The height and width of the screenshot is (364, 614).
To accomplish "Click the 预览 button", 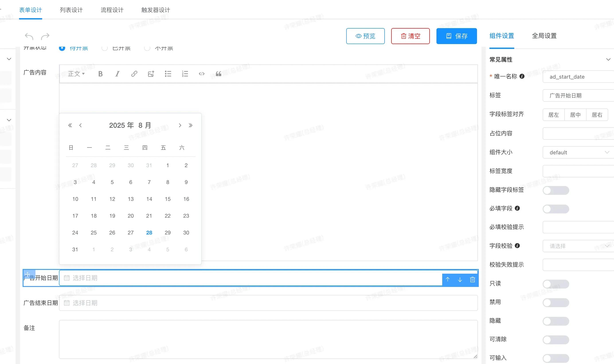I will (365, 36).
